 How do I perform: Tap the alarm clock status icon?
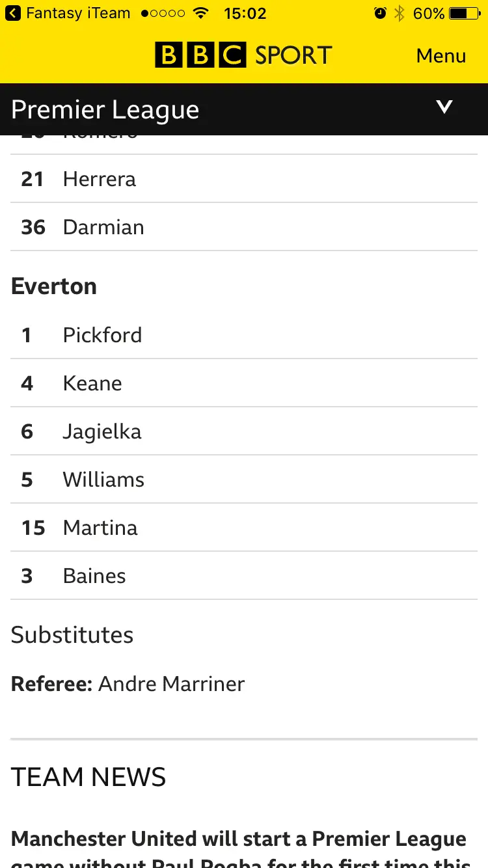(x=381, y=13)
